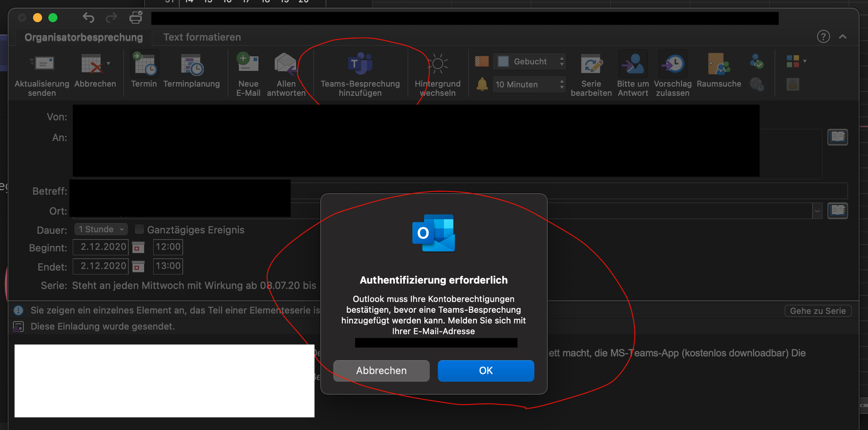Open the 10 Minuten reminder dropdown

pyautogui.click(x=530, y=84)
